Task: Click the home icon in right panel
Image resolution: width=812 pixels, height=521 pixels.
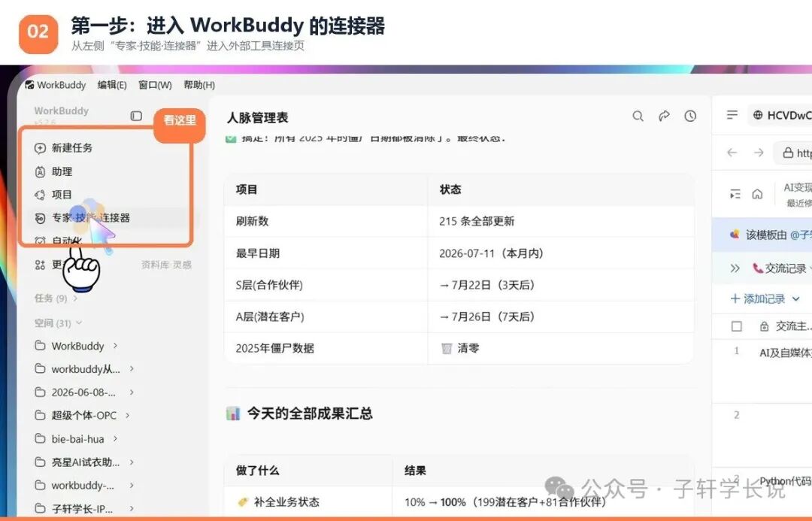Action: 757,194
